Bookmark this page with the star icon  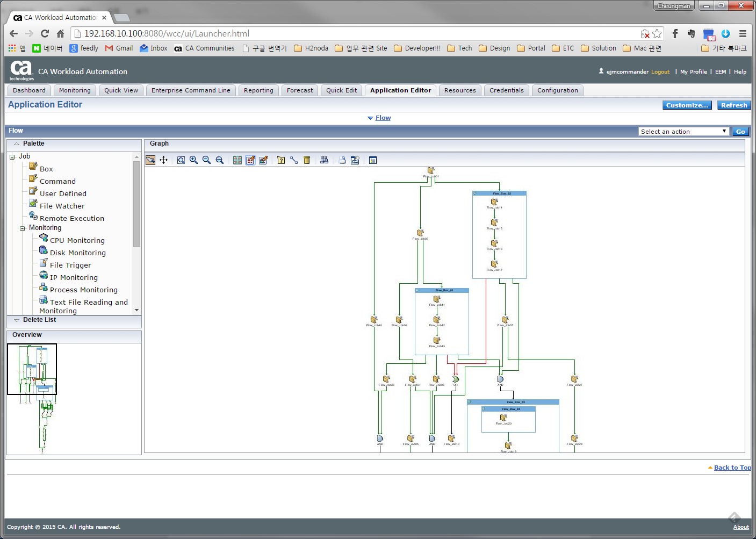click(x=657, y=33)
